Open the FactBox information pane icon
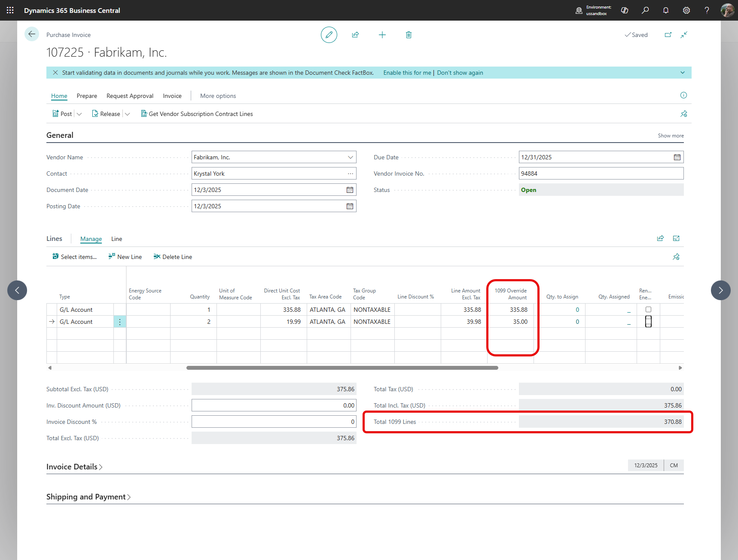Screen dimensions: 738x560 click(683, 95)
